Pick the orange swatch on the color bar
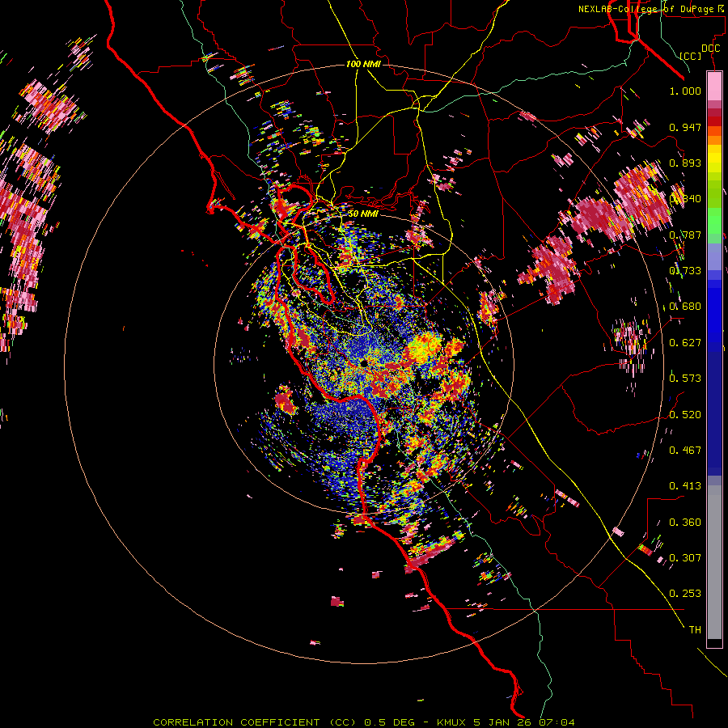Viewport: 728px width, 728px height. click(x=714, y=140)
